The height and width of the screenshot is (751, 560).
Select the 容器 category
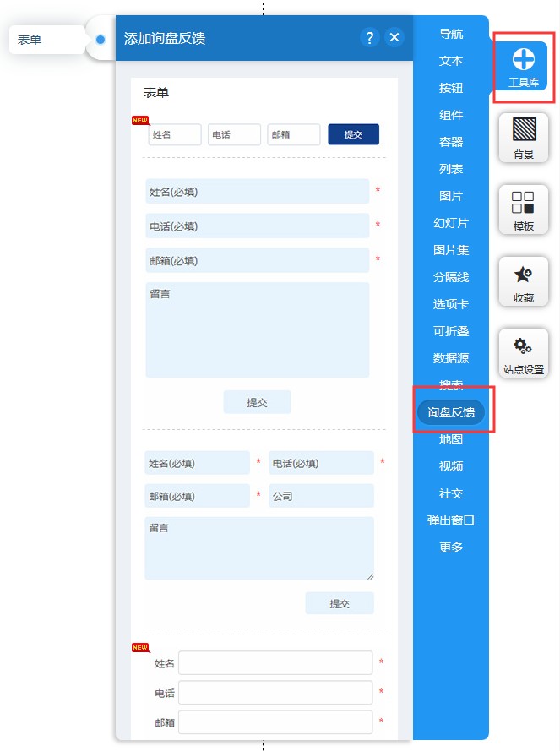[451, 142]
